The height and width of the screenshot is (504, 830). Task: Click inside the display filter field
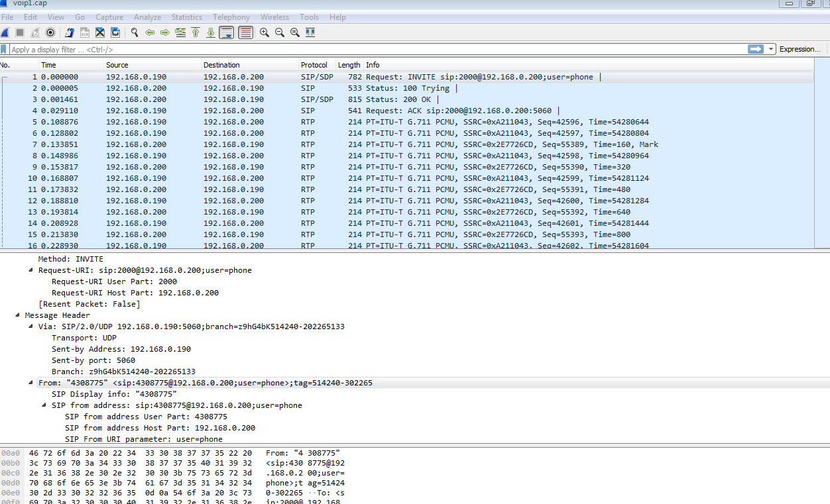pyautogui.click(x=371, y=50)
